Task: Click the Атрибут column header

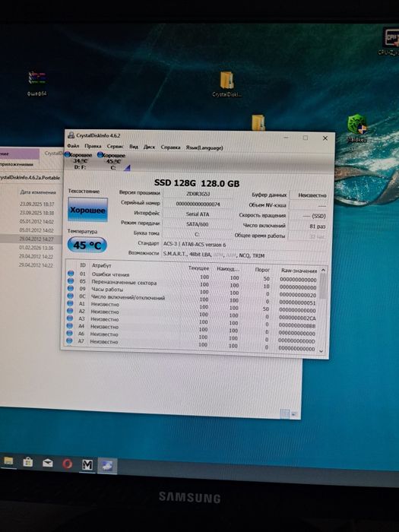Action: tap(102, 265)
